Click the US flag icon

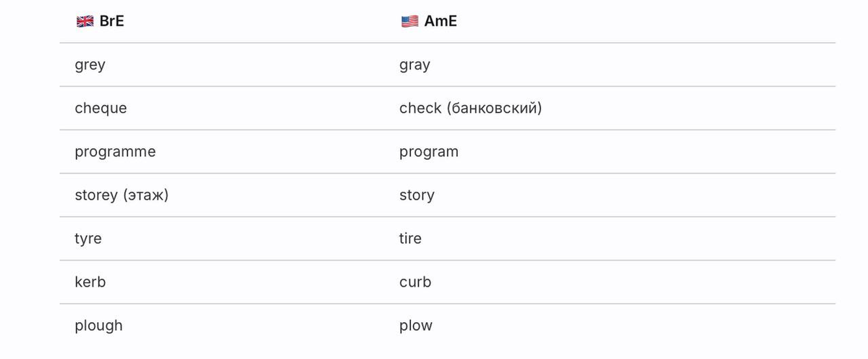(409, 21)
